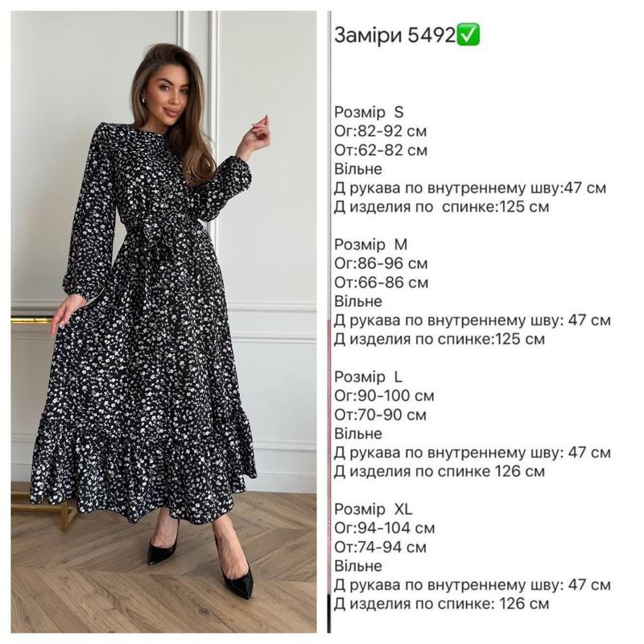This screenshot has height=644, width=644.
Task: Click the 'От:66-86 см' line
Action: [x=381, y=283]
